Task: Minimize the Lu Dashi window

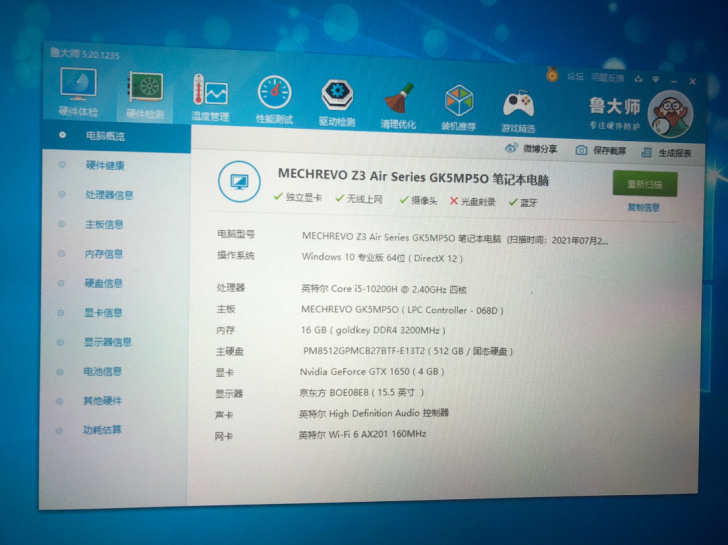Action: 674,81
